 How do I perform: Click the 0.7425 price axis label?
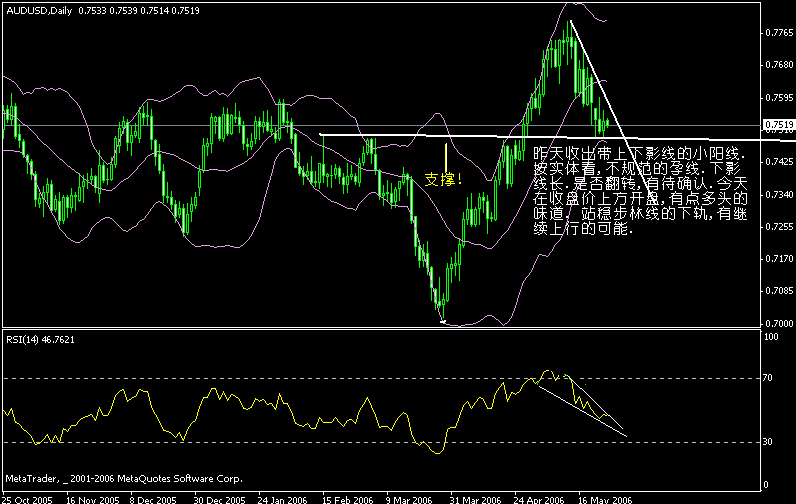(779, 162)
